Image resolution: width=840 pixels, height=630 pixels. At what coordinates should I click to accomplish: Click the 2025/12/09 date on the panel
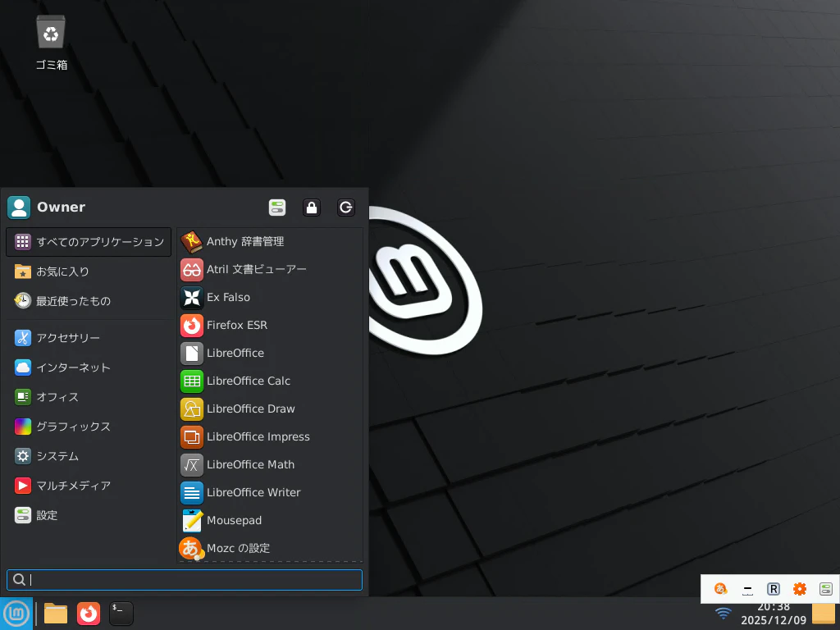(773, 620)
